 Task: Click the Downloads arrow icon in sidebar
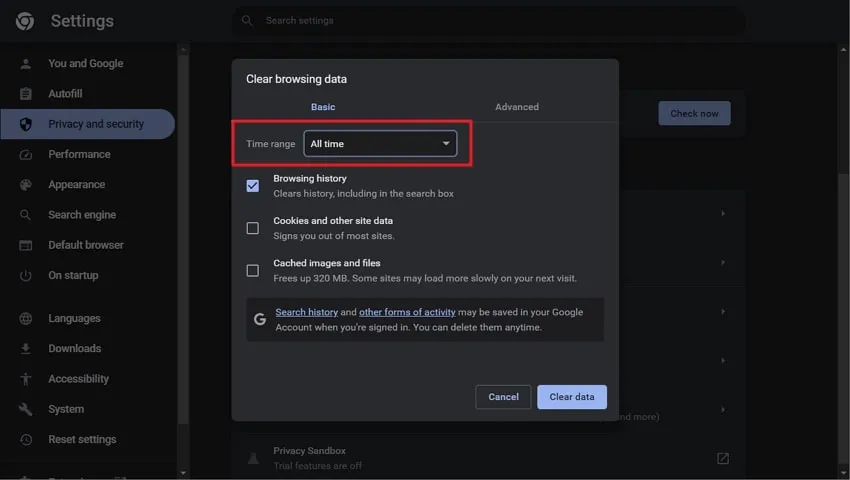tap(26, 349)
